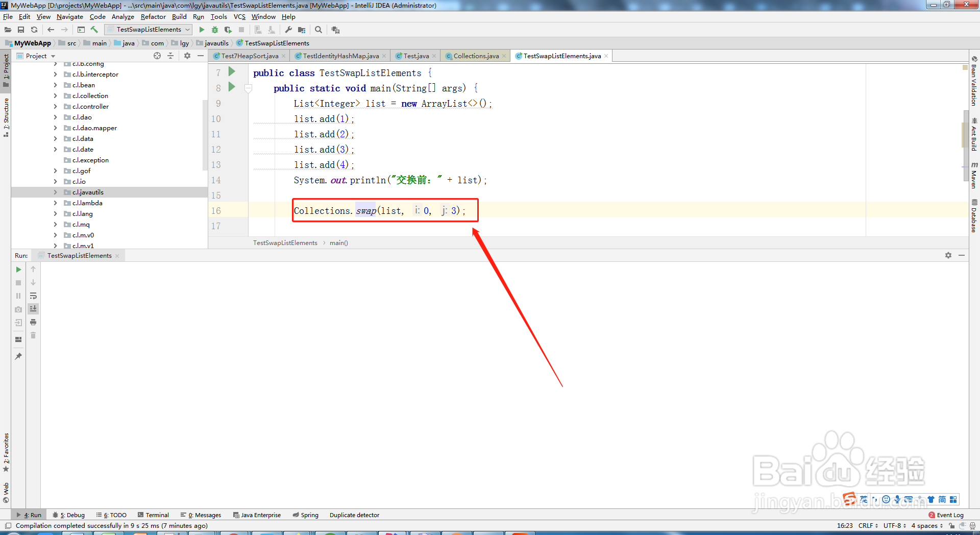
Task: Open the VCS menu
Action: coord(240,17)
